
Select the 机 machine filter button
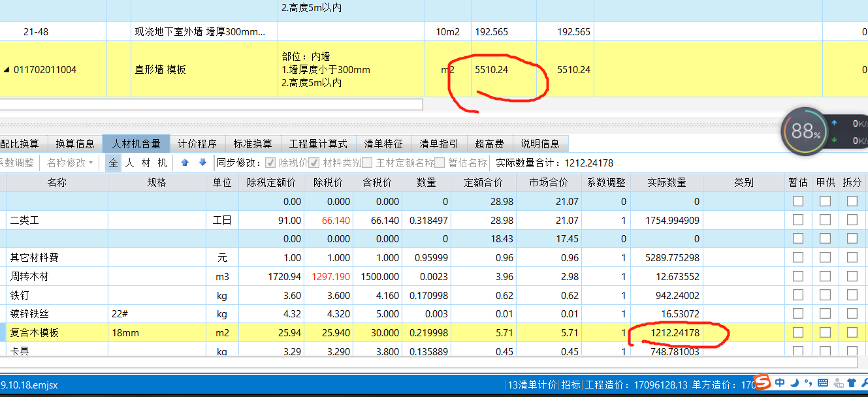coord(163,163)
